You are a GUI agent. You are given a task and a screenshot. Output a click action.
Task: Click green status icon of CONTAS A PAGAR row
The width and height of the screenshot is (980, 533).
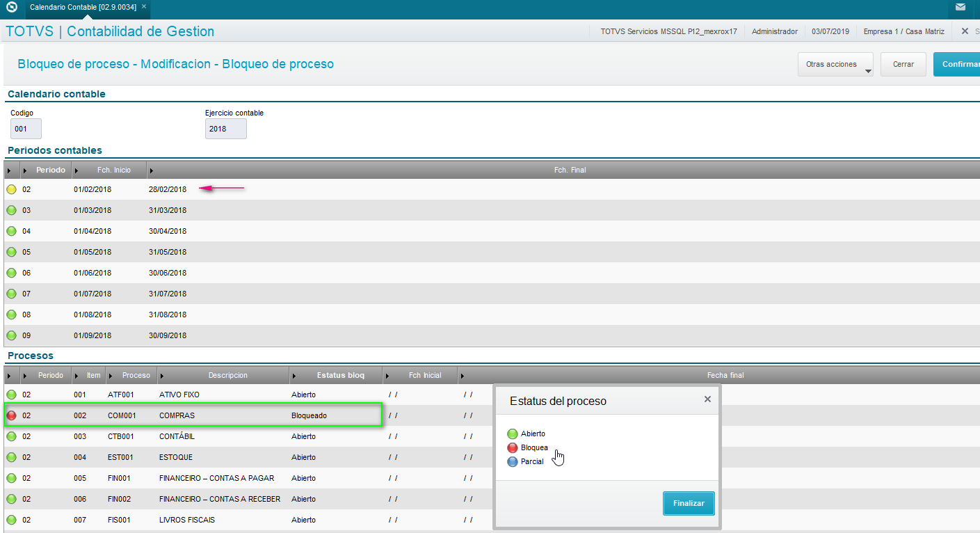(11, 478)
